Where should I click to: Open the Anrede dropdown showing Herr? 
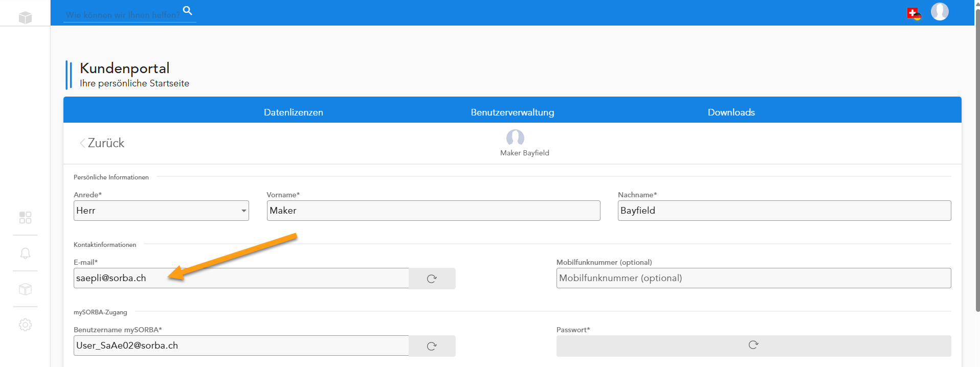pyautogui.click(x=161, y=211)
